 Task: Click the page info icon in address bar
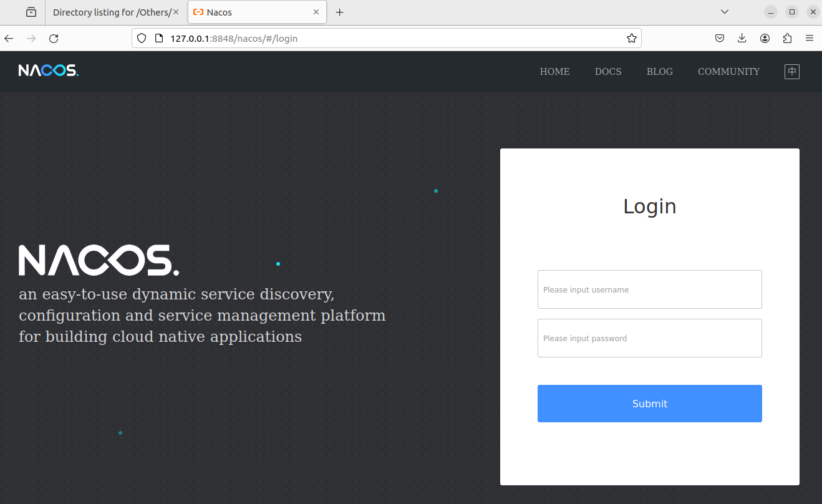click(x=158, y=39)
